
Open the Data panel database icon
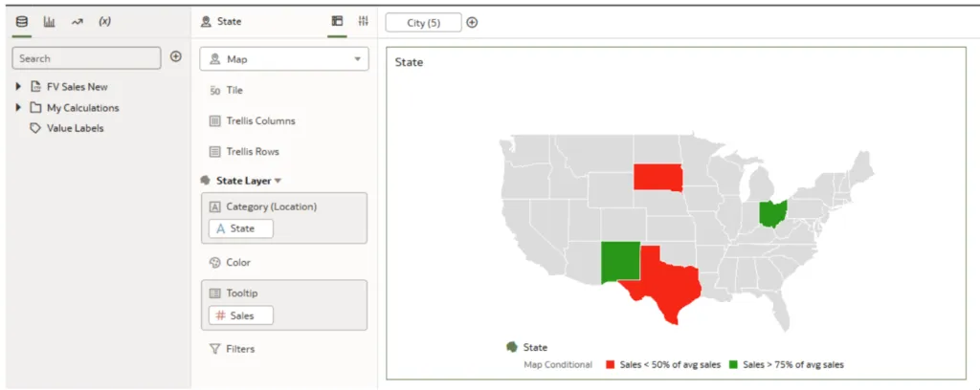[x=22, y=21]
